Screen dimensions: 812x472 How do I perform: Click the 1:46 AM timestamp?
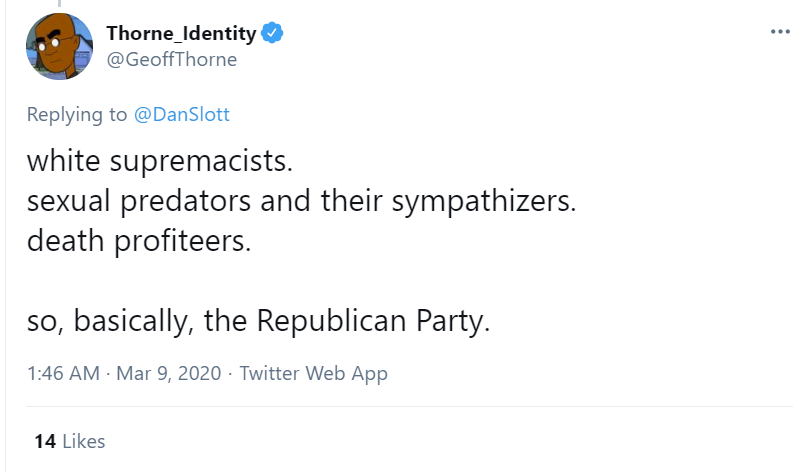(63, 374)
